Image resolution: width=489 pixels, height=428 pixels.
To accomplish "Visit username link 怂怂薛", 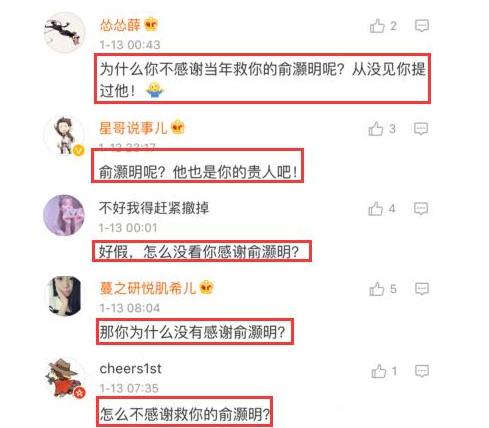I will (x=120, y=25).
